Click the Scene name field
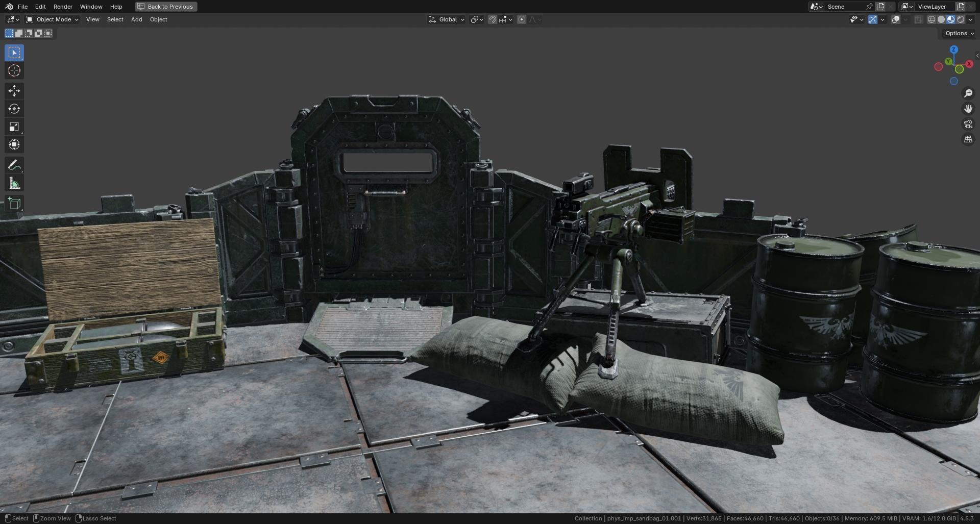This screenshot has height=524, width=980. pyautogui.click(x=845, y=7)
